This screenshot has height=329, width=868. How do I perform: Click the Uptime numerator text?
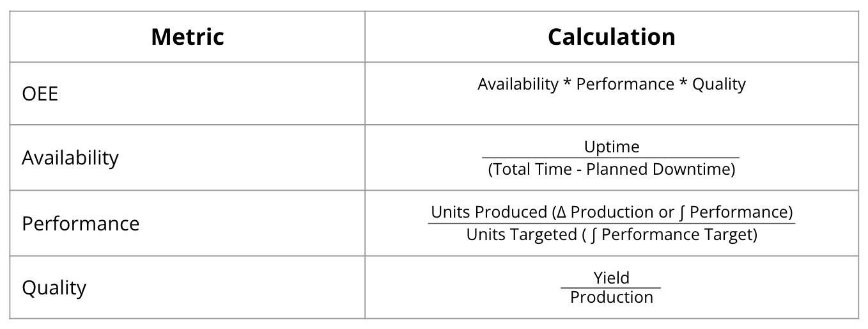(x=611, y=147)
